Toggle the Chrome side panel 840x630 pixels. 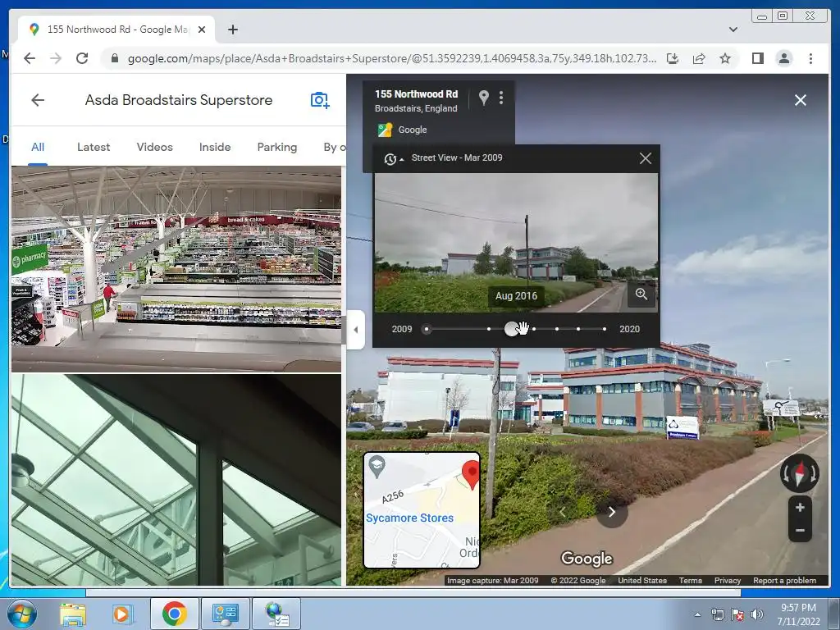coord(757,58)
